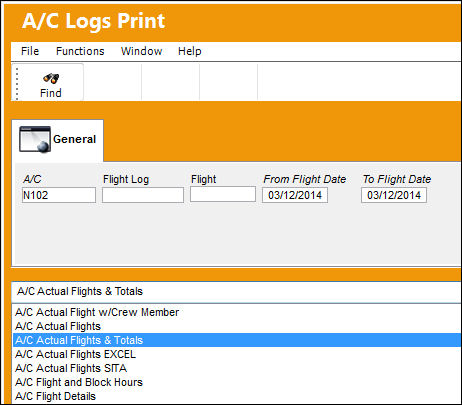Select A/C Actual Flight w/Crew Member report
This screenshot has width=462, height=405.
pyautogui.click(x=237, y=312)
